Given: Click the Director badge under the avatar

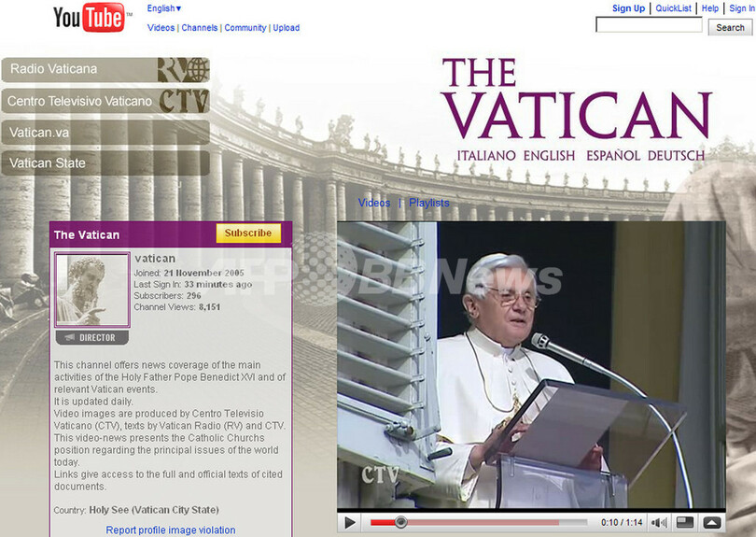Looking at the screenshot, I should click(x=92, y=338).
